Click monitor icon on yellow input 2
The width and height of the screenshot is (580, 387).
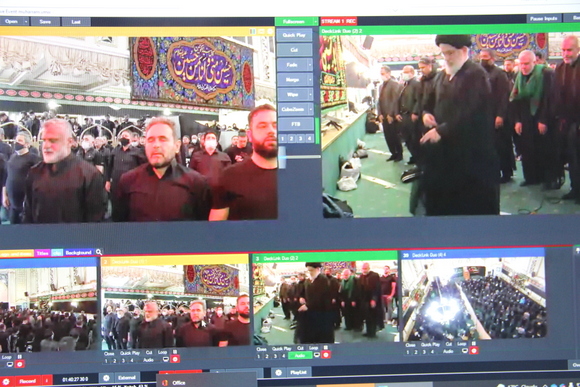166,359
